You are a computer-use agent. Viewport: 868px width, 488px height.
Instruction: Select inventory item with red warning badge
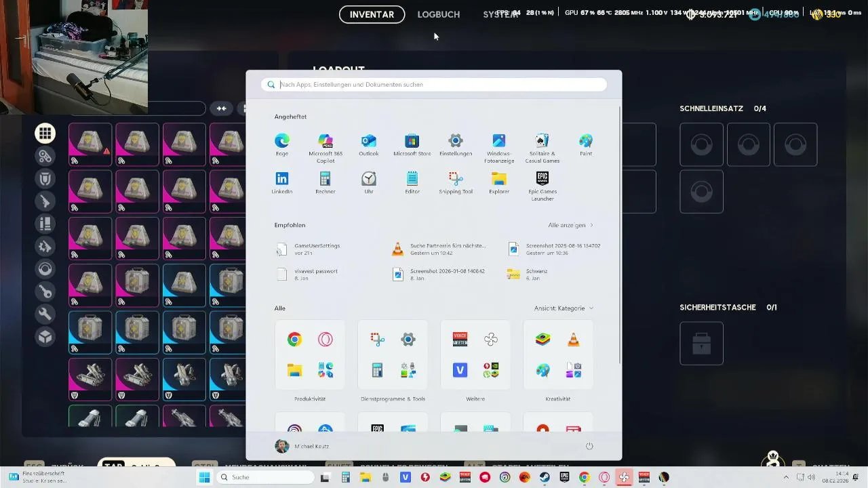tap(90, 144)
